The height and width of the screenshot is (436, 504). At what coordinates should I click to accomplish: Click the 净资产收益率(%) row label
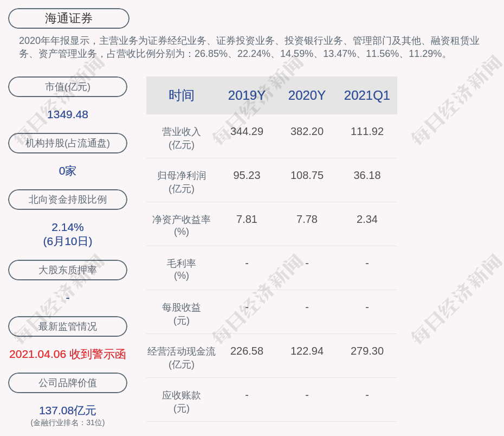182,226
